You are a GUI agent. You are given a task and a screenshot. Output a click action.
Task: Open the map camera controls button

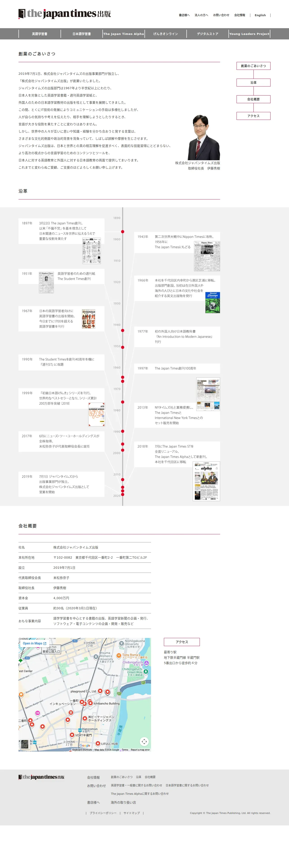pos(144,741)
